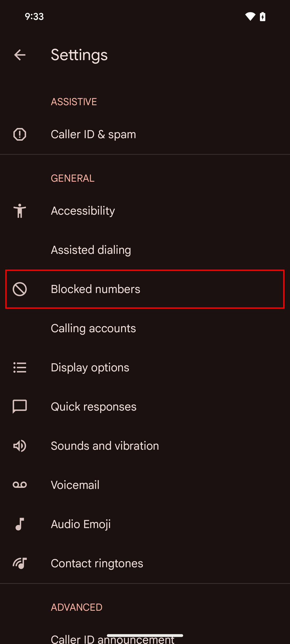Open Assisted dialing settings
The height and width of the screenshot is (644, 290).
tap(91, 250)
